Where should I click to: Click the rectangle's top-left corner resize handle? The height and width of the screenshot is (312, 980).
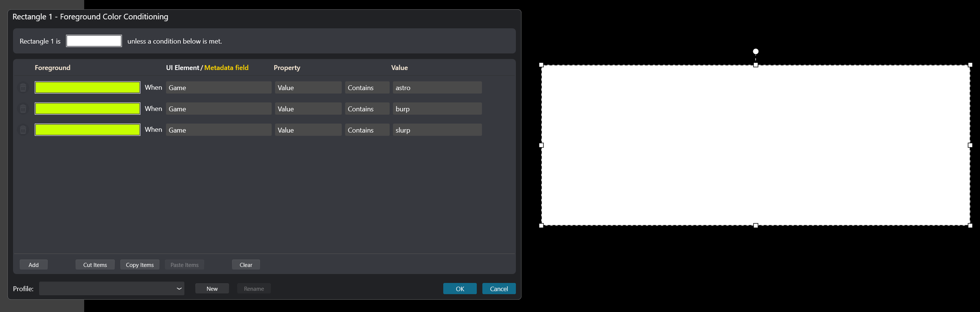pos(541,65)
